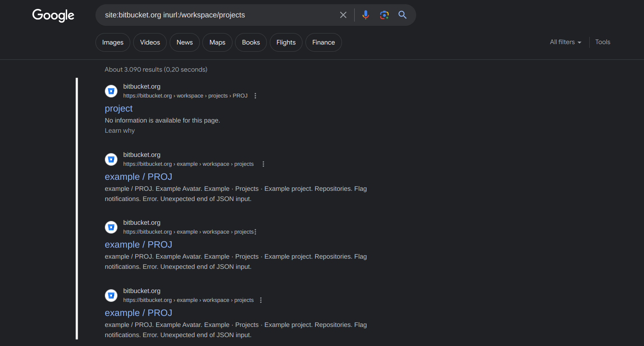Select the Finance filter chip
This screenshot has height=346, width=644.
tap(324, 42)
